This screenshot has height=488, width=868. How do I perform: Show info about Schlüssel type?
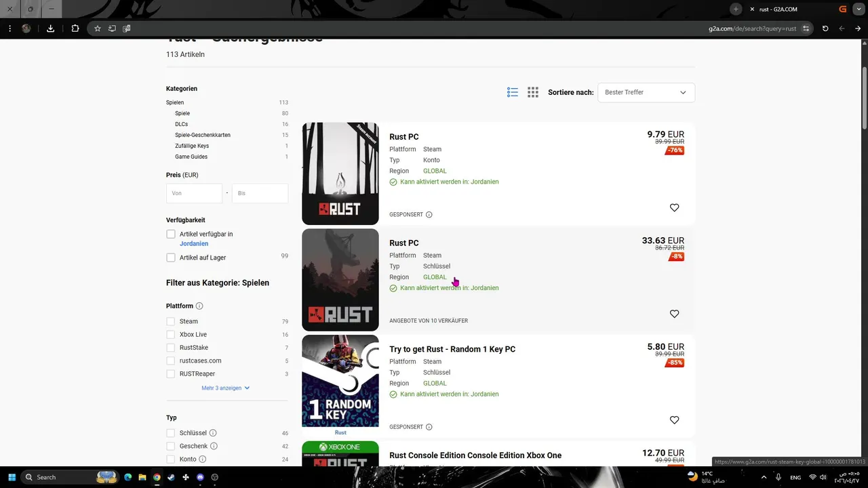point(213,433)
